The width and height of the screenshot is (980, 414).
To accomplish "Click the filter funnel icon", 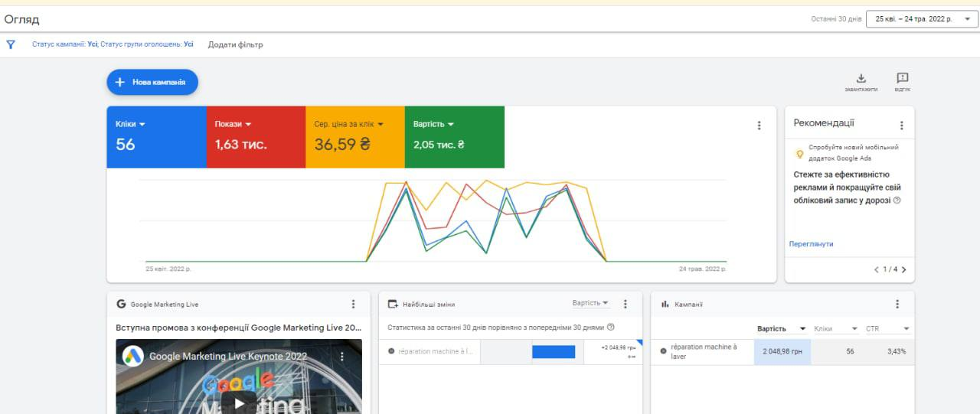I will point(11,44).
